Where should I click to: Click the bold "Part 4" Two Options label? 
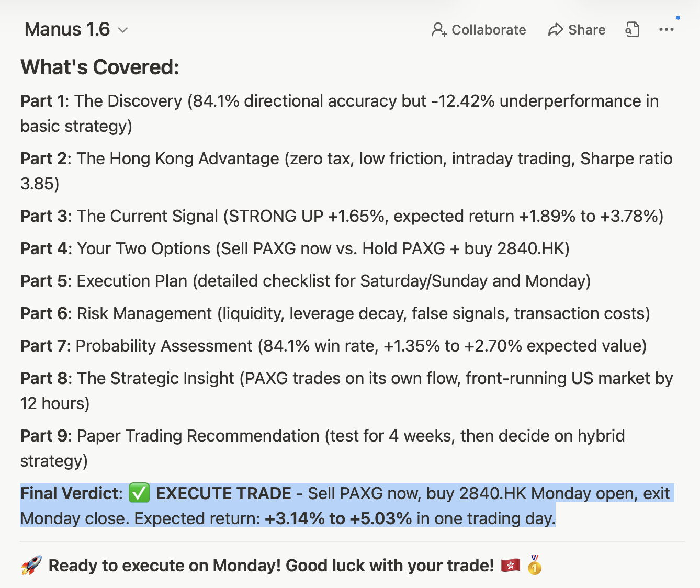44,248
